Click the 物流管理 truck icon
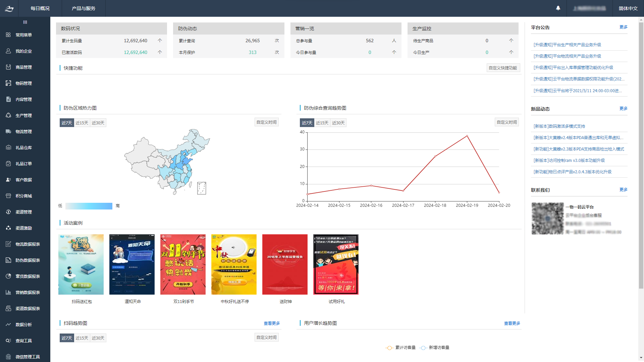Viewport: 644px width, 362px height. pos(8,131)
